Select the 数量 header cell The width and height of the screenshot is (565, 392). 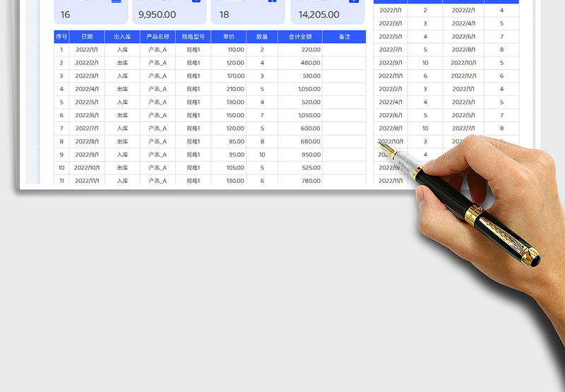point(262,37)
